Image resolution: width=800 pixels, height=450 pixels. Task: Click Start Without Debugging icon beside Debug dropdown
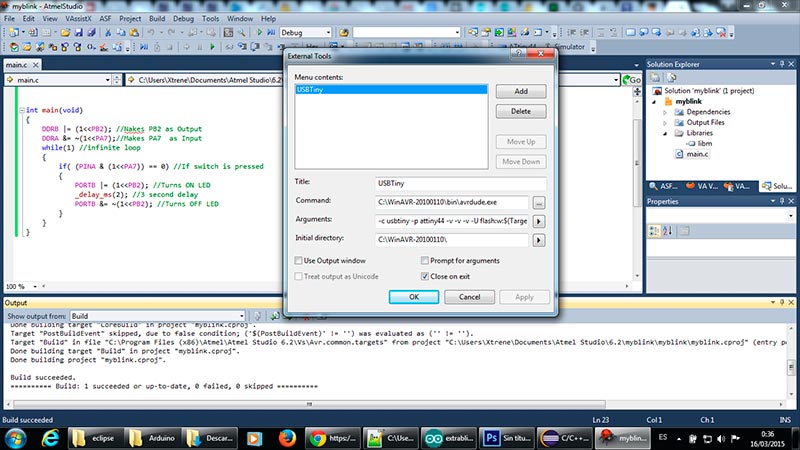(271, 32)
